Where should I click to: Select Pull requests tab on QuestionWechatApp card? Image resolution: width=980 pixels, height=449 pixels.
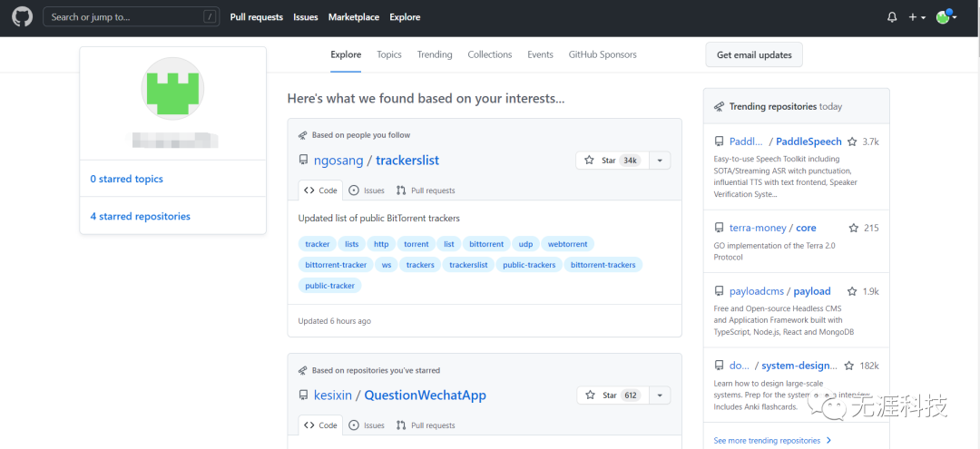pyautogui.click(x=426, y=425)
